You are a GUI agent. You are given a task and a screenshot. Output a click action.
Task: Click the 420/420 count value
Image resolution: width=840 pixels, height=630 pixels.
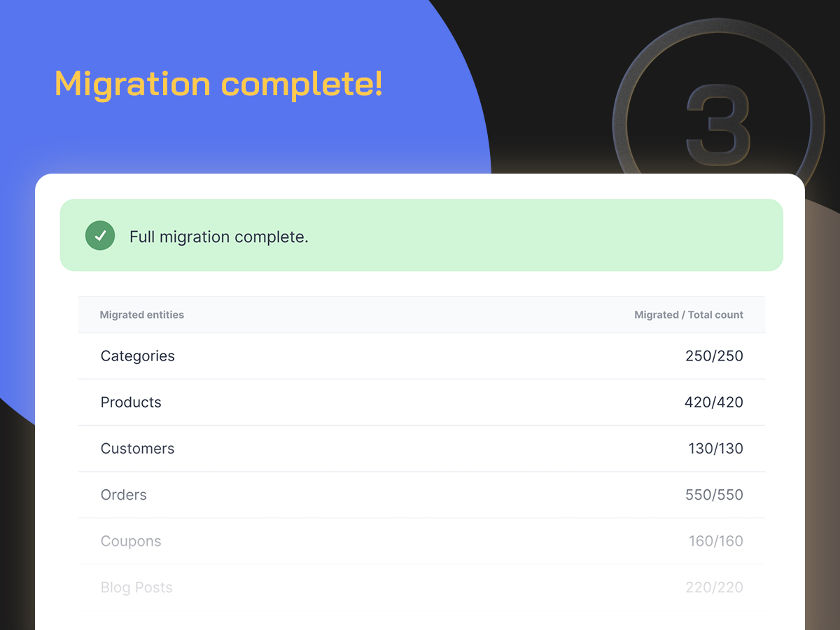pyautogui.click(x=714, y=402)
